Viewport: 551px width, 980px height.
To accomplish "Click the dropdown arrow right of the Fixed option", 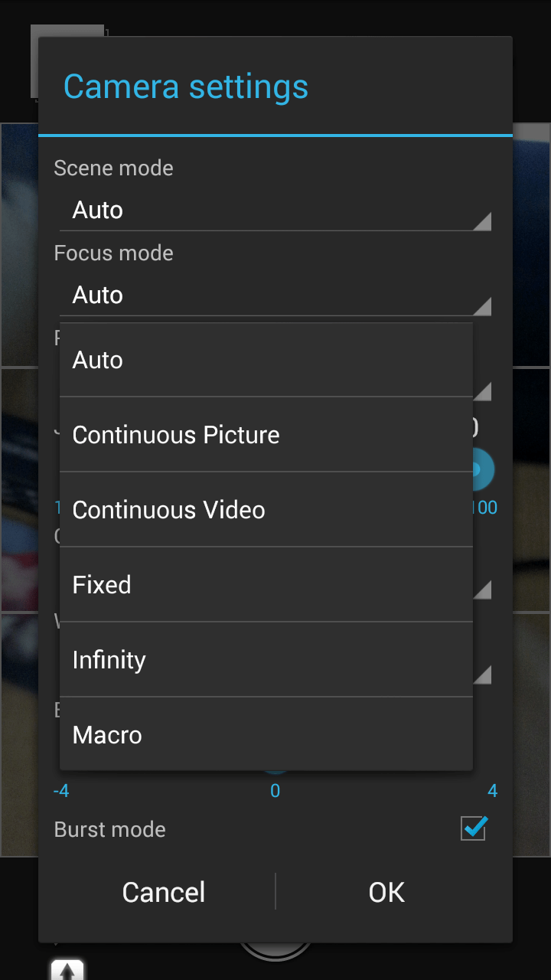I will 482,590.
